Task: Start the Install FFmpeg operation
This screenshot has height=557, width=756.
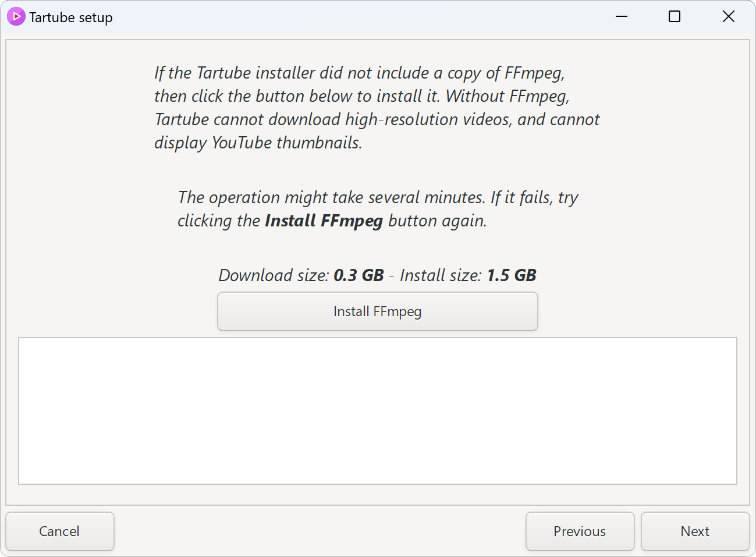Action: (378, 311)
